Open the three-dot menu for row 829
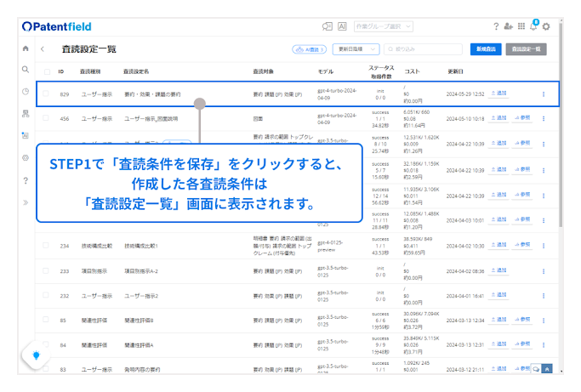Image resolution: width=581 pixels, height=392 pixels. [x=543, y=94]
